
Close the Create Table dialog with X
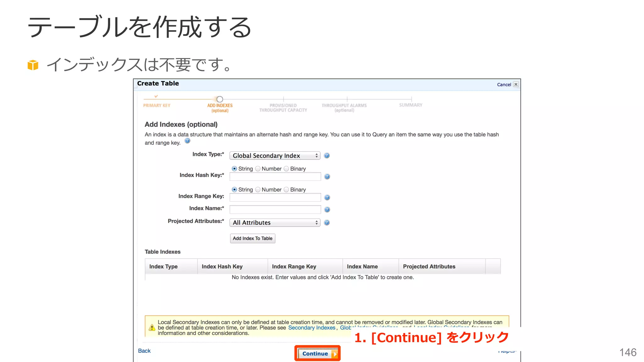pyautogui.click(x=516, y=84)
